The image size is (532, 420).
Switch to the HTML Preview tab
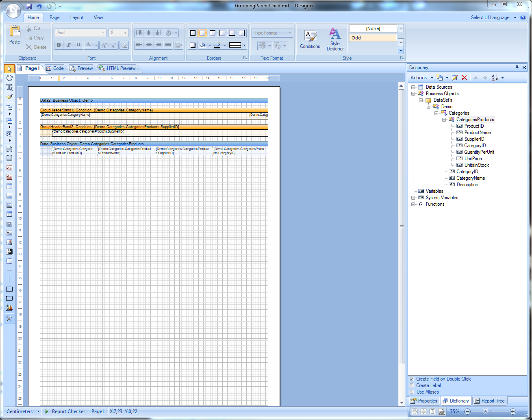click(x=117, y=68)
